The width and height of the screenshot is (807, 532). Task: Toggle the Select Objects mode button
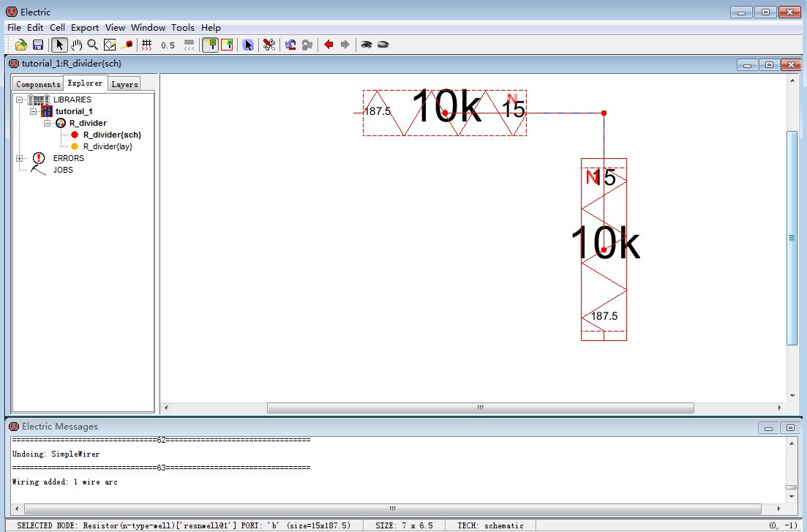[x=210, y=45]
